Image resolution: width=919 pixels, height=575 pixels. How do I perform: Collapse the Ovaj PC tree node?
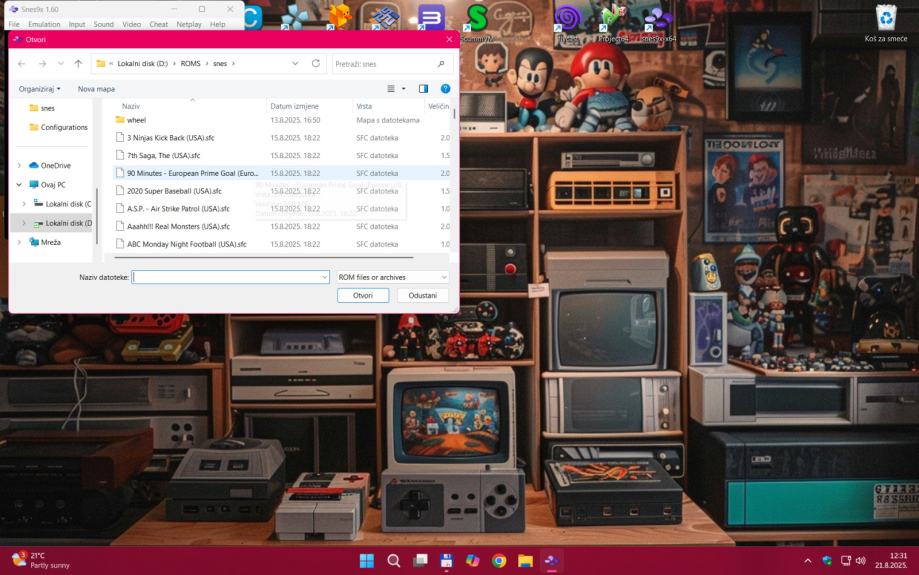coord(20,185)
